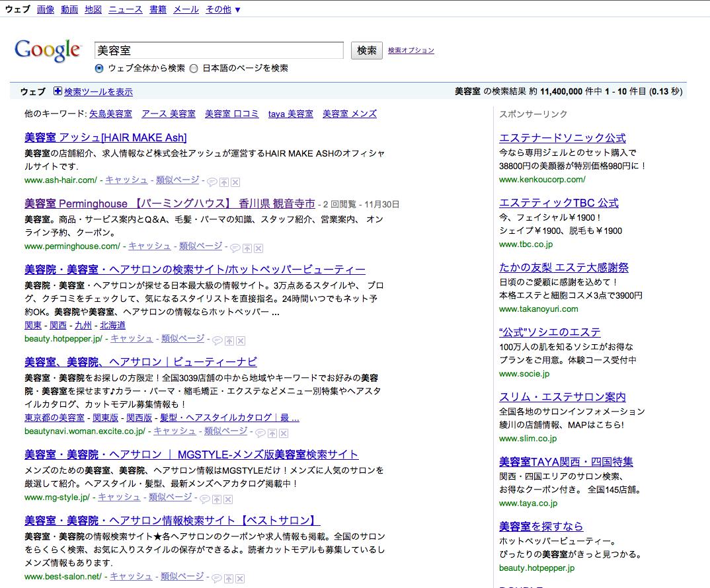Select ウェブ全体から検索 radio button
710x588 pixels.
pos(99,68)
